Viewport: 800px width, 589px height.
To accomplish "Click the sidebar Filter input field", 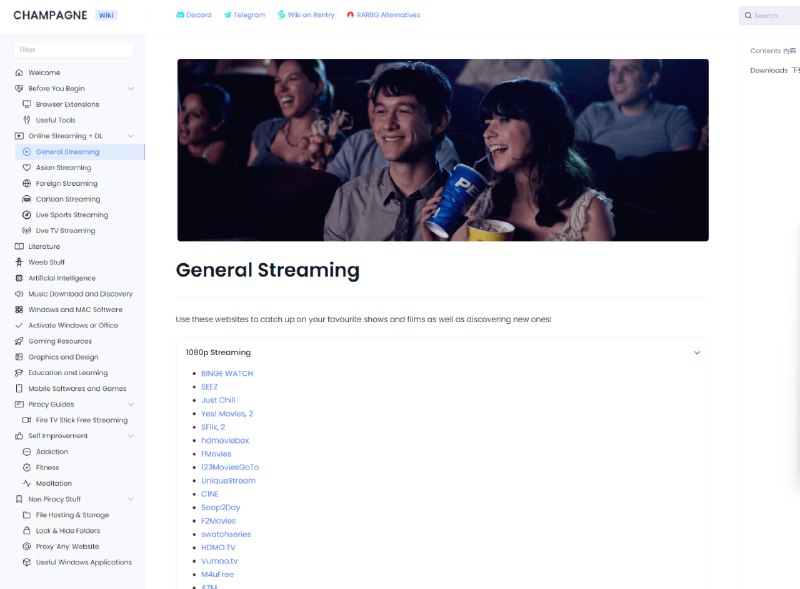I will pos(73,50).
